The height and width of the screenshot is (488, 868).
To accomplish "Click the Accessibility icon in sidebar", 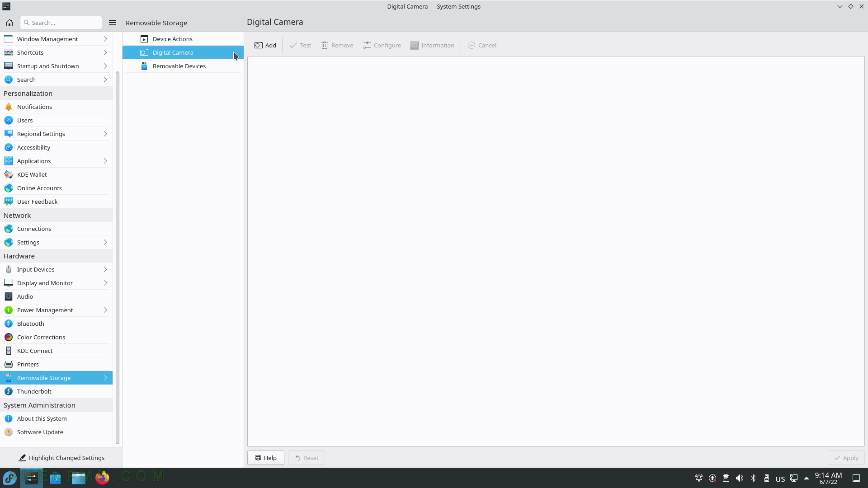I will coord(9,147).
